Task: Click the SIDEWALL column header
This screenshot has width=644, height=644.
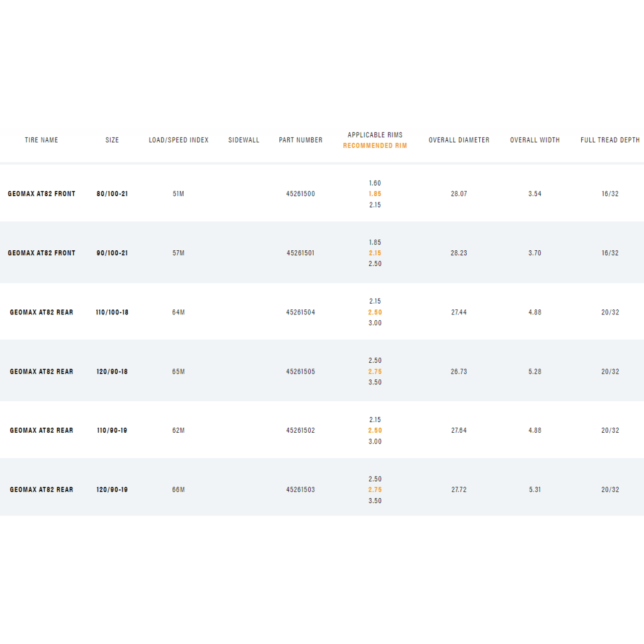Action: [x=244, y=140]
